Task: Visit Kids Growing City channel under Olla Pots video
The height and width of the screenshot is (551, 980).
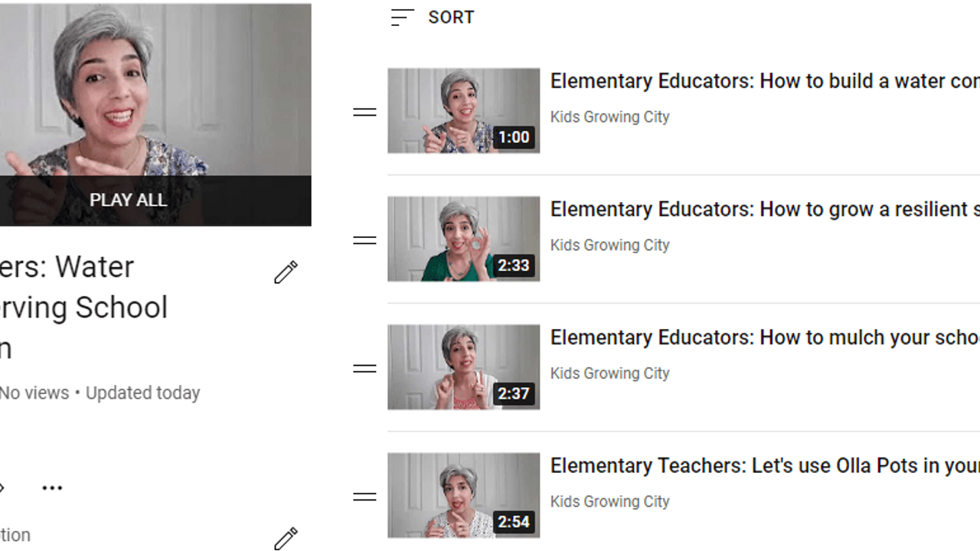Action: [x=610, y=502]
